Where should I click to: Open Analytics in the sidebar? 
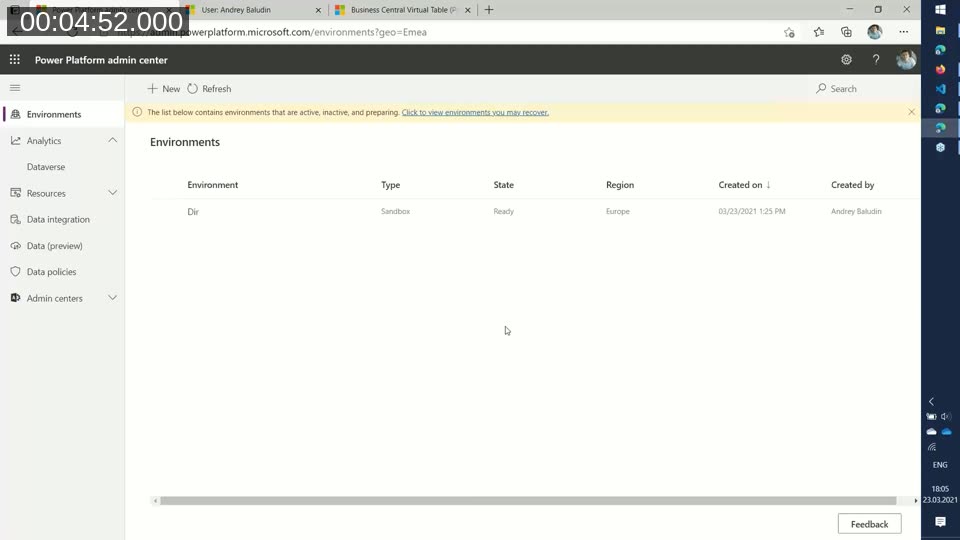coord(44,141)
